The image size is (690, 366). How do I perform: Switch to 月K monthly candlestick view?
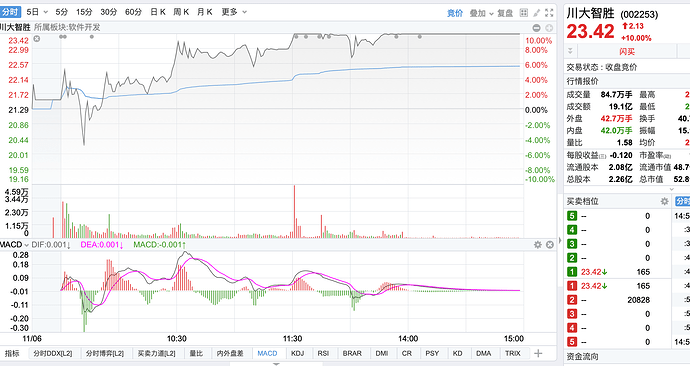(x=205, y=12)
